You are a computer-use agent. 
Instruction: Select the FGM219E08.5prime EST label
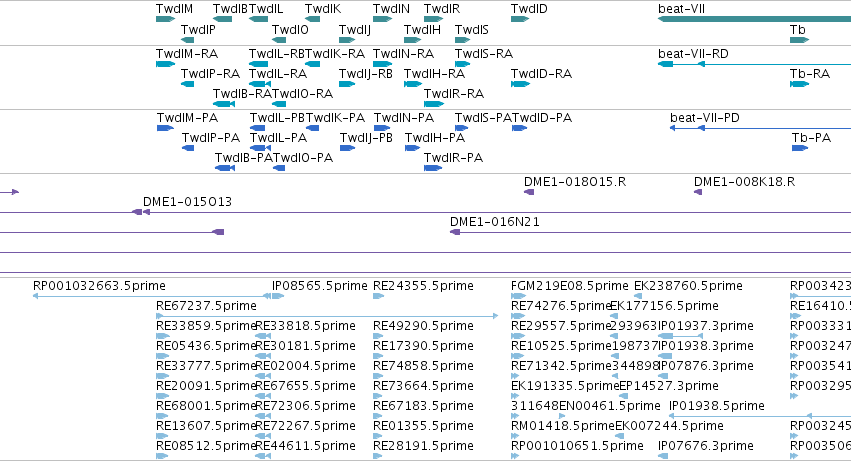[x=569, y=286]
